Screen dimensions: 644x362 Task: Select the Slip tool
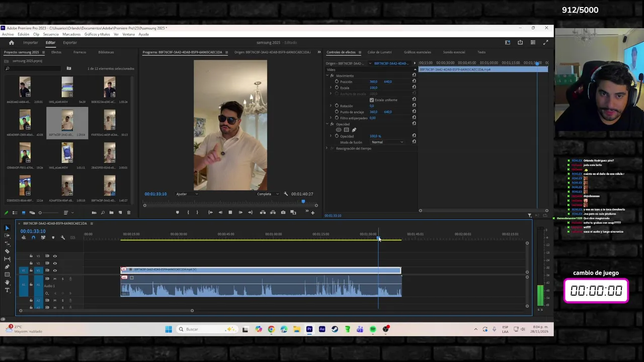pos(7,259)
